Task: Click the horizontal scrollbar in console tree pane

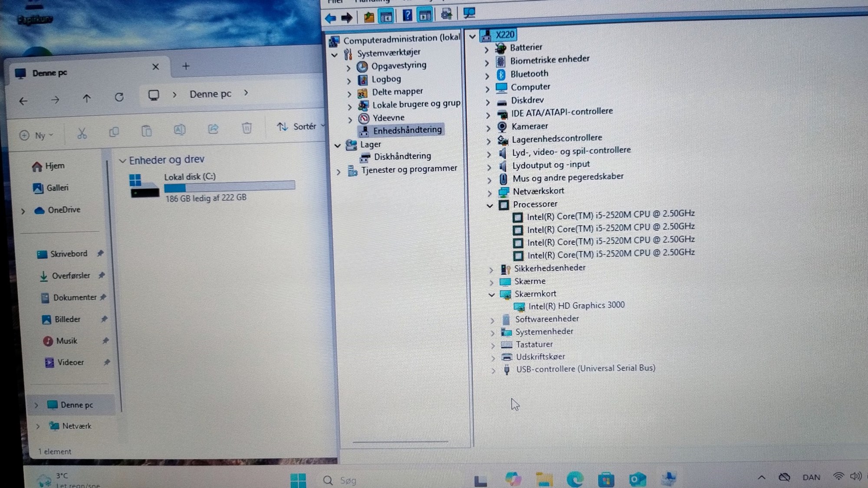Action: [x=400, y=442]
